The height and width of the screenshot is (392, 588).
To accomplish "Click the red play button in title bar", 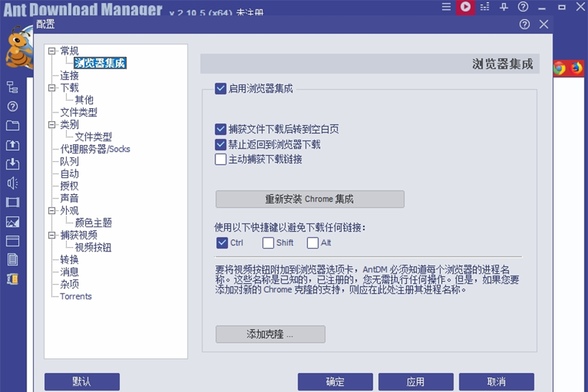I will 465,7.
